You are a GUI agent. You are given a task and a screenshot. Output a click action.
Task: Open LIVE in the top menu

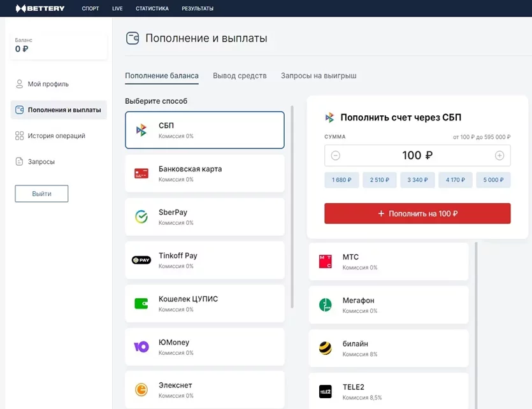point(117,8)
